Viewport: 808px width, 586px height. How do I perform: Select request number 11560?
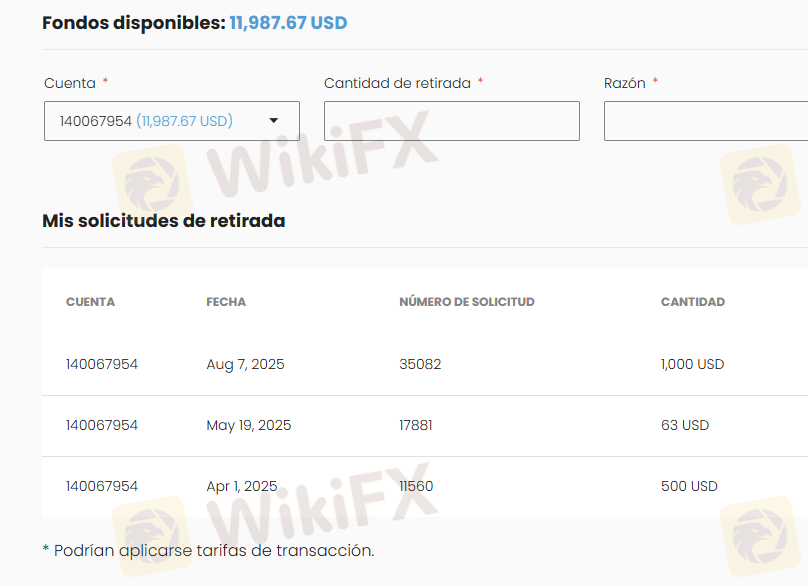[416, 486]
